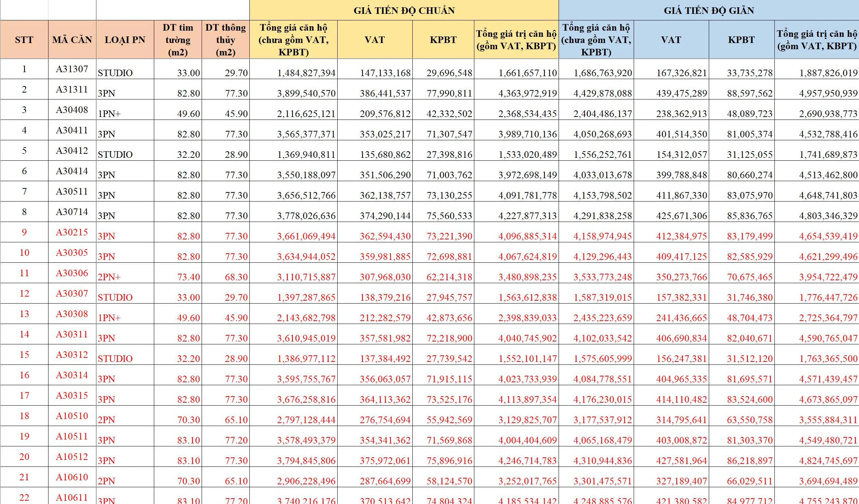Select the LOẠI PN header cell

pos(125,40)
